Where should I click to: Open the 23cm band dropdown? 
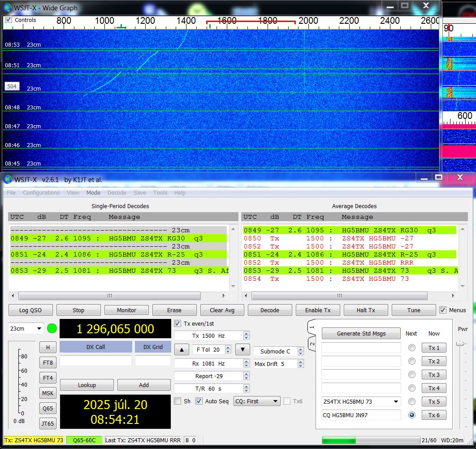pyautogui.click(x=26, y=328)
